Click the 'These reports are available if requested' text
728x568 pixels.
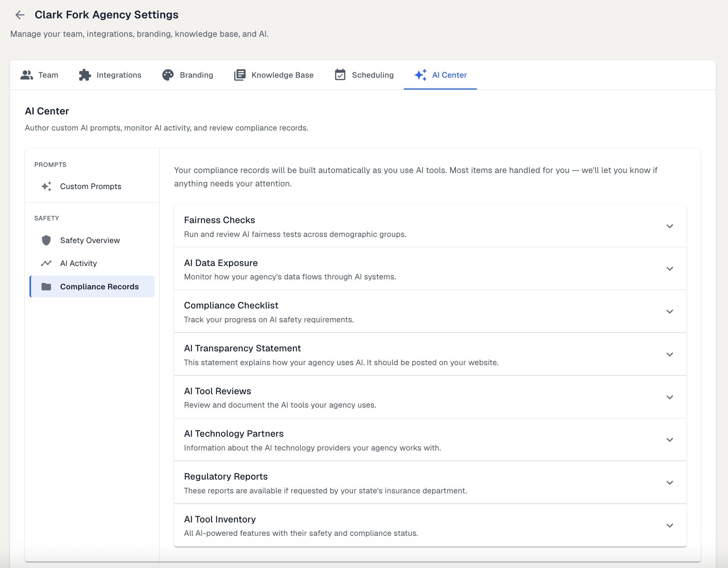point(325,491)
